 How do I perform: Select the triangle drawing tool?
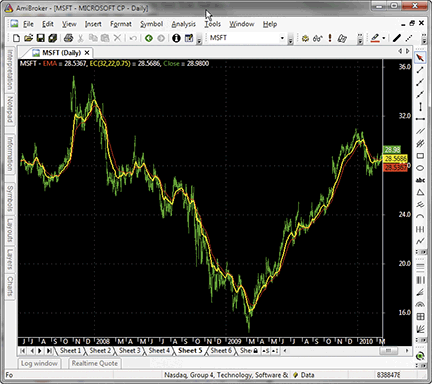point(420,192)
